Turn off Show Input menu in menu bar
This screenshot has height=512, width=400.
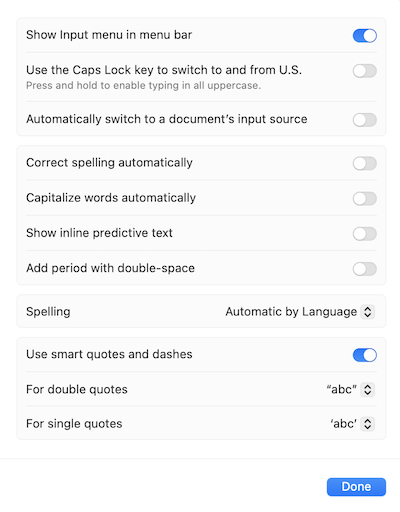click(365, 36)
